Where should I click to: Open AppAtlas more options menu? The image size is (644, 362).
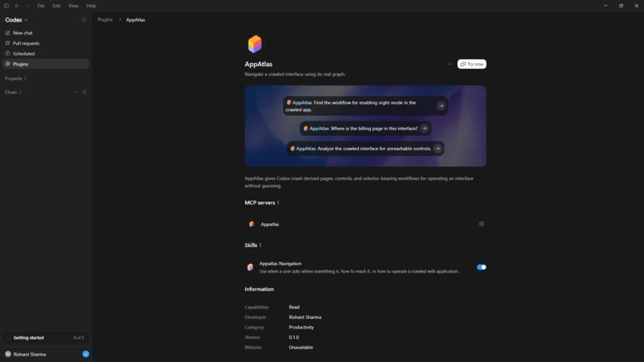(x=450, y=64)
